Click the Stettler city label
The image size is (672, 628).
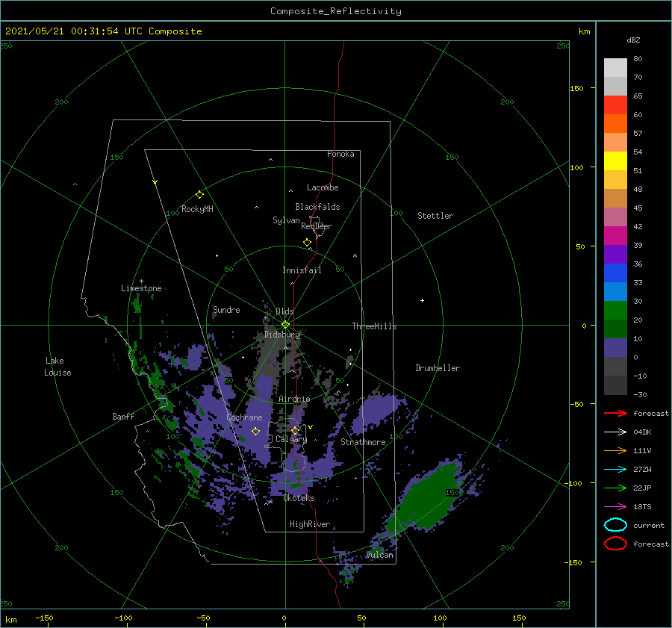tap(435, 216)
